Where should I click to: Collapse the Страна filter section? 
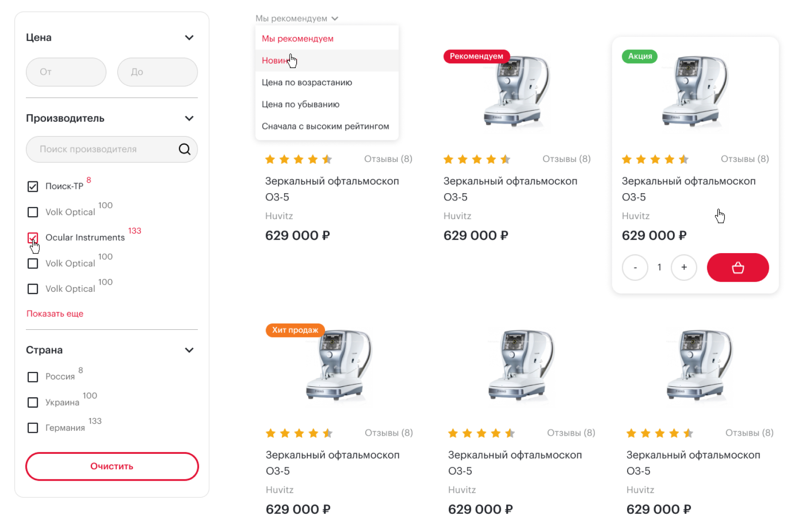click(x=189, y=350)
